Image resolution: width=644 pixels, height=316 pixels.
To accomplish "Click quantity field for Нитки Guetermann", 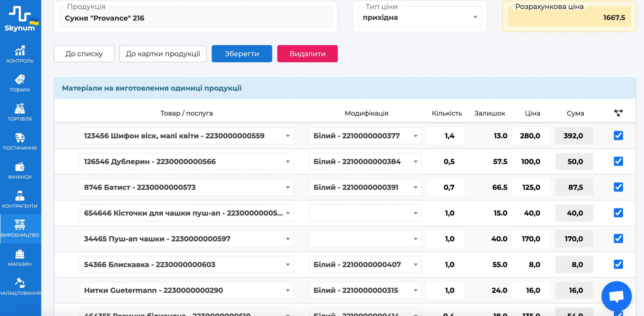I will point(446,291).
